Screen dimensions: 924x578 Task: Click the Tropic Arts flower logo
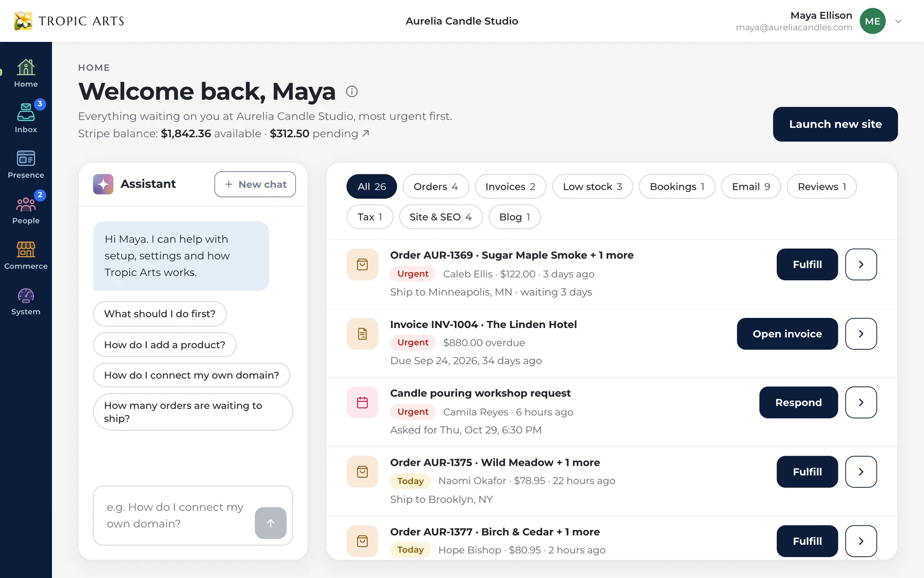click(x=23, y=21)
